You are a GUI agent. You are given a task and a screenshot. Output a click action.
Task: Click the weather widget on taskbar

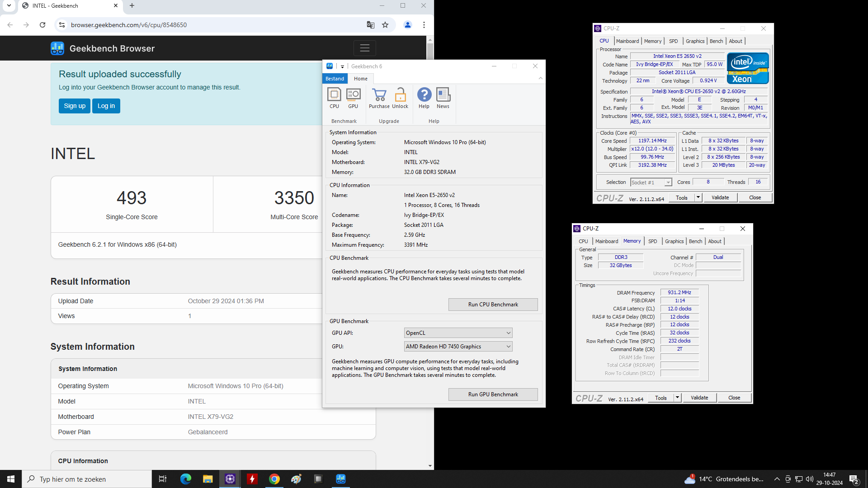(724, 479)
